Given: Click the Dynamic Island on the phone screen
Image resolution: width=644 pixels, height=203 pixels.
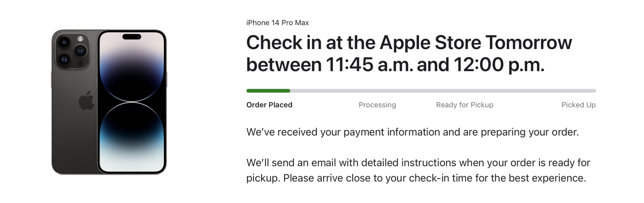Looking at the screenshot, I should [132, 36].
